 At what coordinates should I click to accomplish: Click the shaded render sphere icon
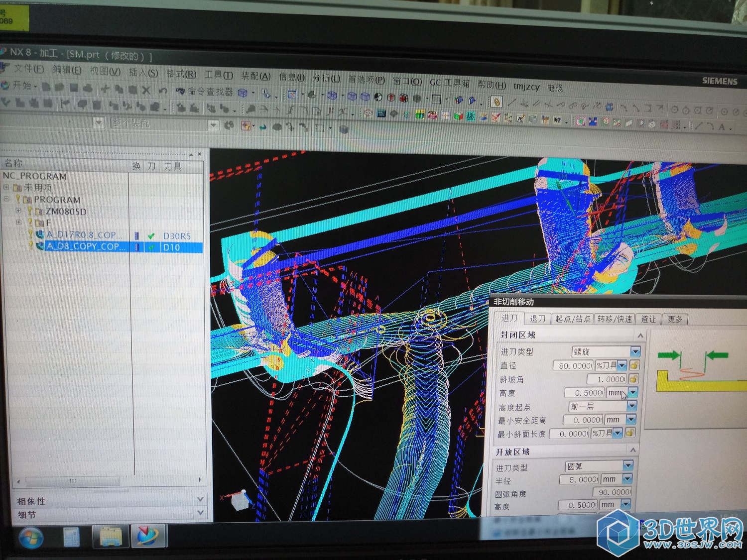click(378, 97)
